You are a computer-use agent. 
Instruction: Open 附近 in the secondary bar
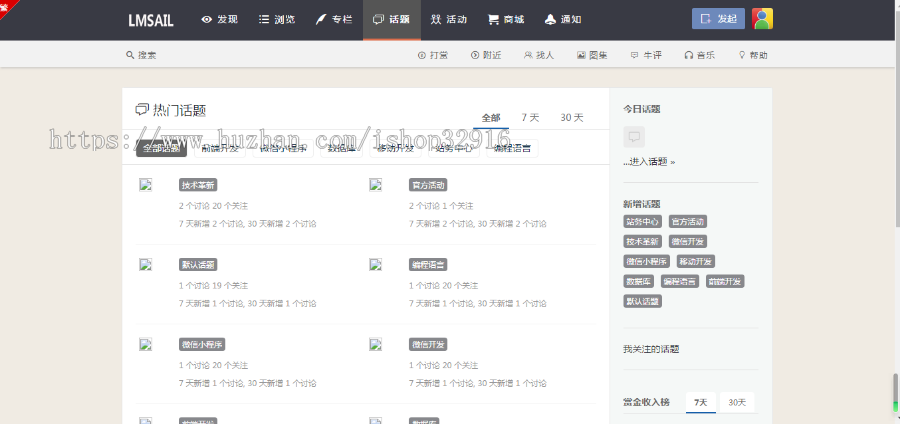click(x=486, y=55)
